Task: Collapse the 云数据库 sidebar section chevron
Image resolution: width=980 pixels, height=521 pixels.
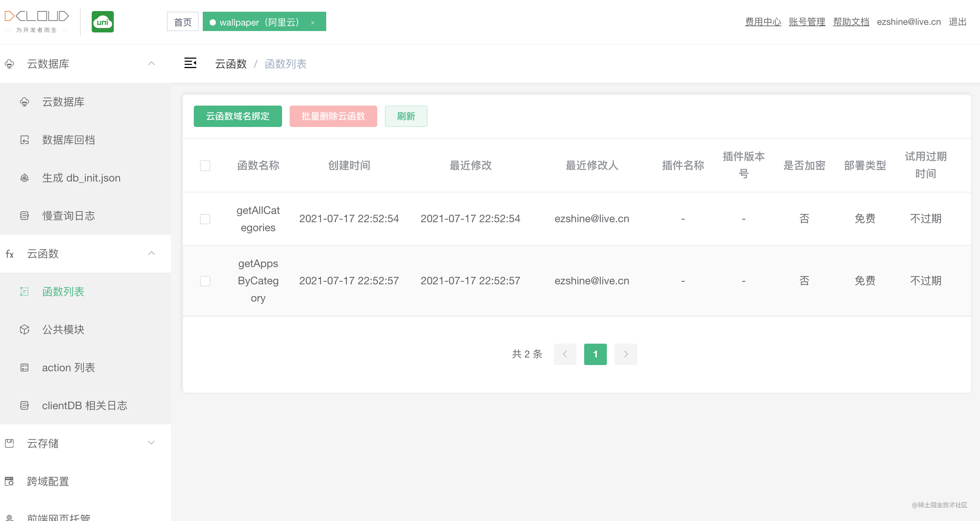Action: pos(151,63)
